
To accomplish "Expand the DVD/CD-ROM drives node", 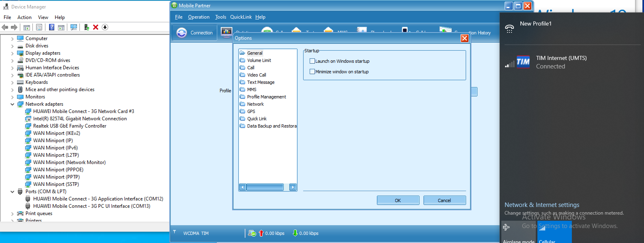I will pos(12,60).
